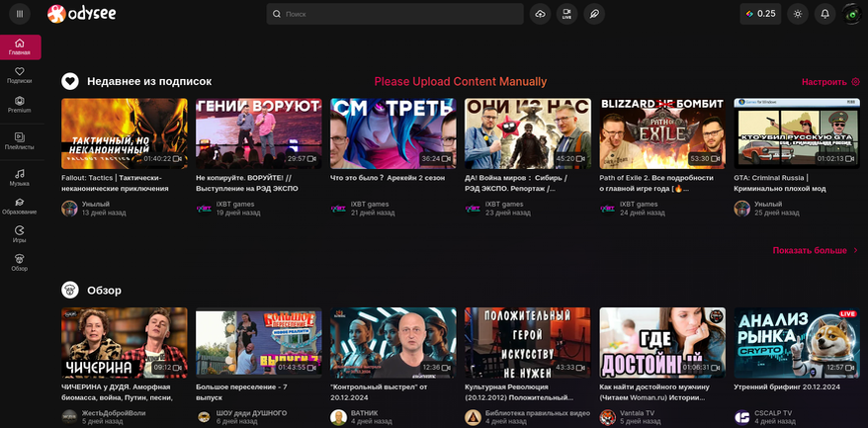Screen dimensions: 868x428
Task: Open the ЧИЧЕРИНА video thumbnail
Action: 125,343
